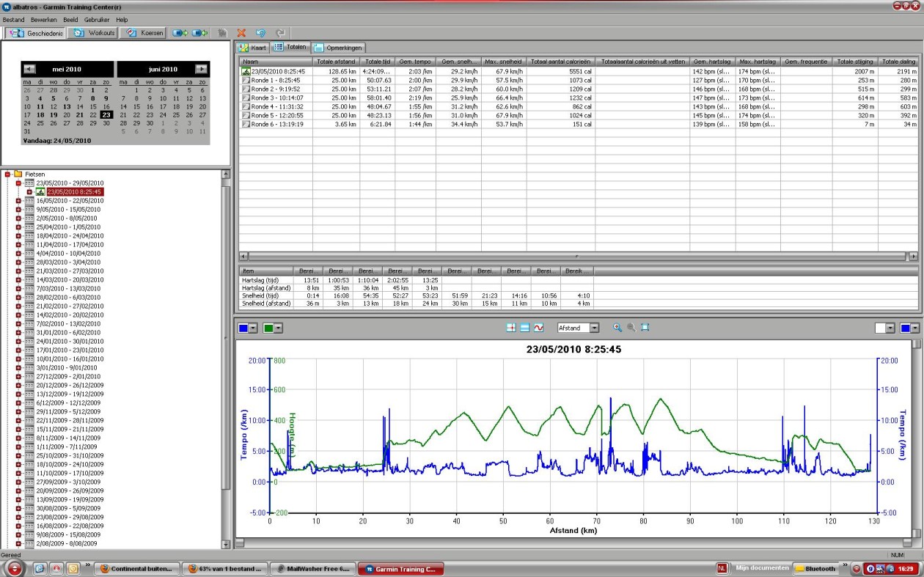Image resolution: width=924 pixels, height=577 pixels.
Task: Sort by the Totale afstand column header
Action: (x=336, y=62)
